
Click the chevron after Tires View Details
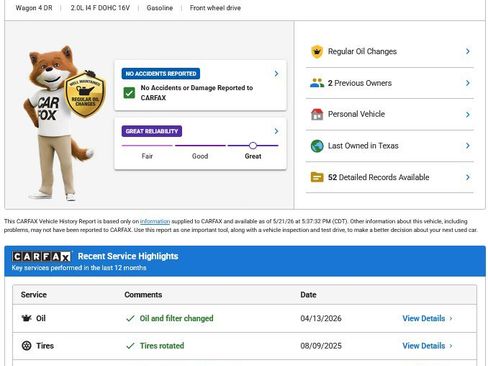[x=451, y=346]
